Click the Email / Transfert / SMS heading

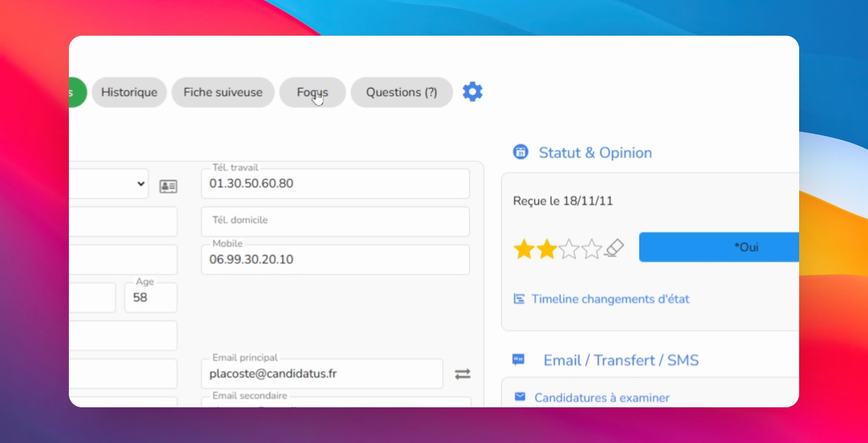tap(621, 361)
